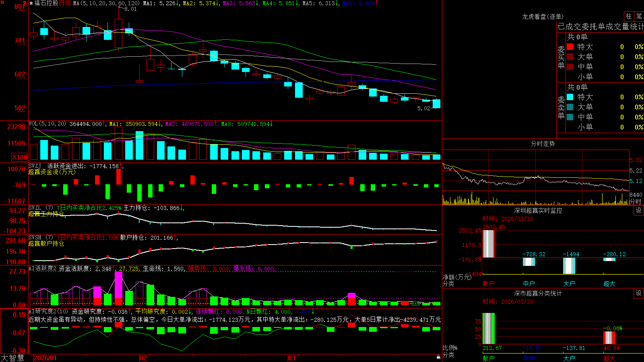Screen dimensions: 644x362
Task: Click the 委买单 vertical label
Action: 561,57
